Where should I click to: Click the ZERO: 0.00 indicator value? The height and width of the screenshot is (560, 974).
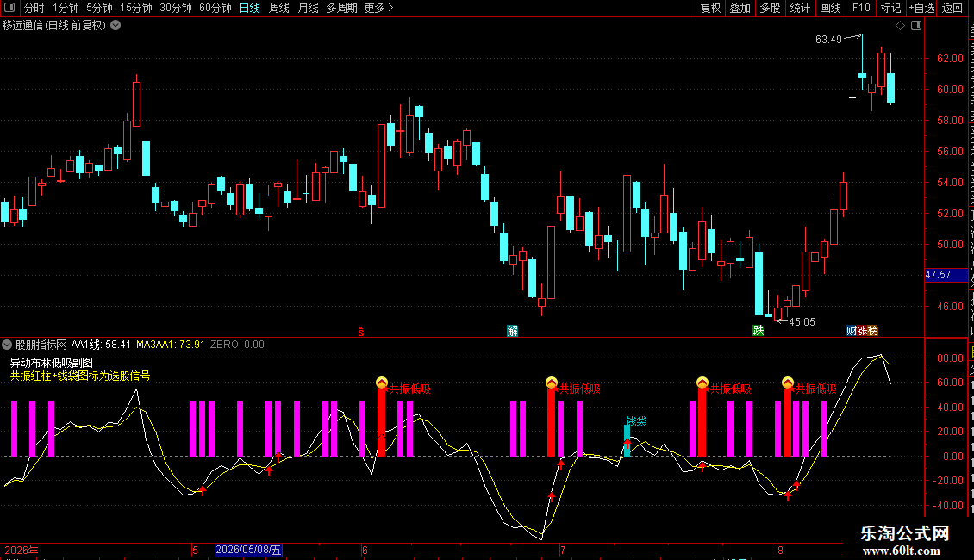(x=237, y=345)
